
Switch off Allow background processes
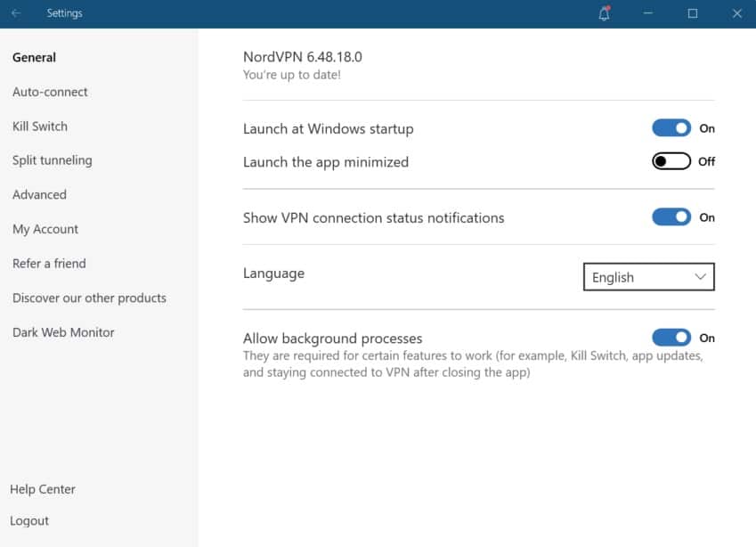coord(671,338)
